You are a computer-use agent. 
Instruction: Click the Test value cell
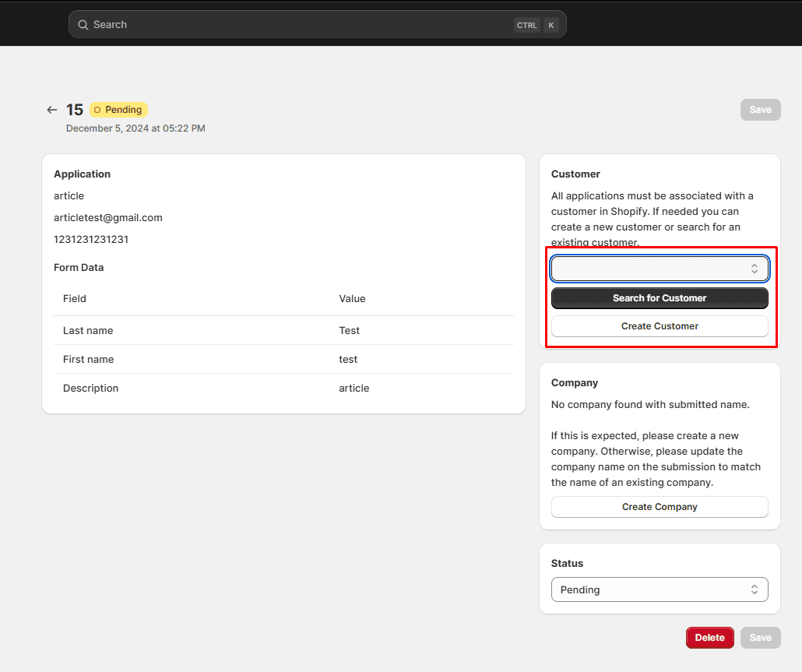coord(350,330)
